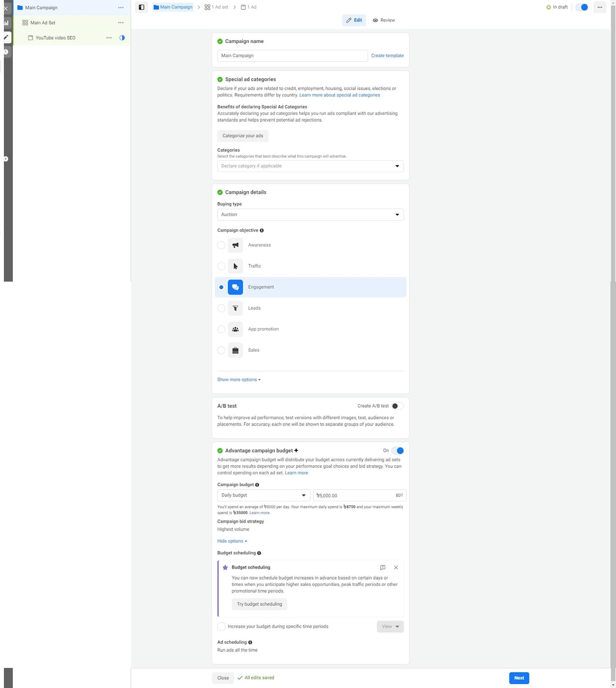Select Main Ad Set in the left tree

(43, 23)
